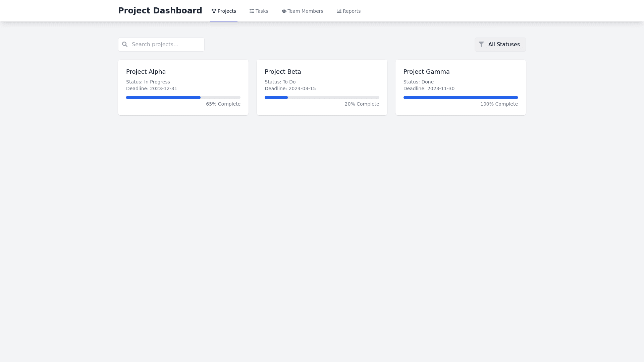Open the Project Gamma card title
The height and width of the screenshot is (362, 644).
[426, 72]
